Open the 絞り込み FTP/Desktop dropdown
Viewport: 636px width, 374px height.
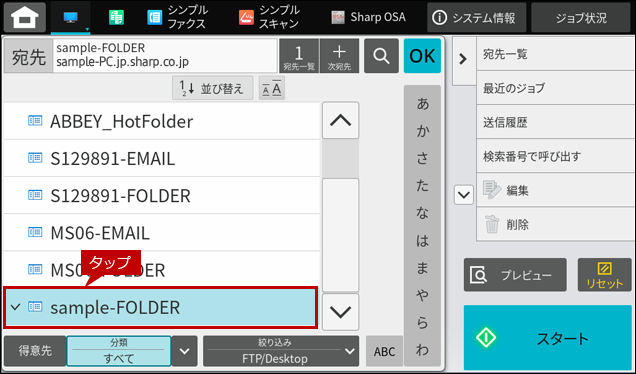pos(281,351)
